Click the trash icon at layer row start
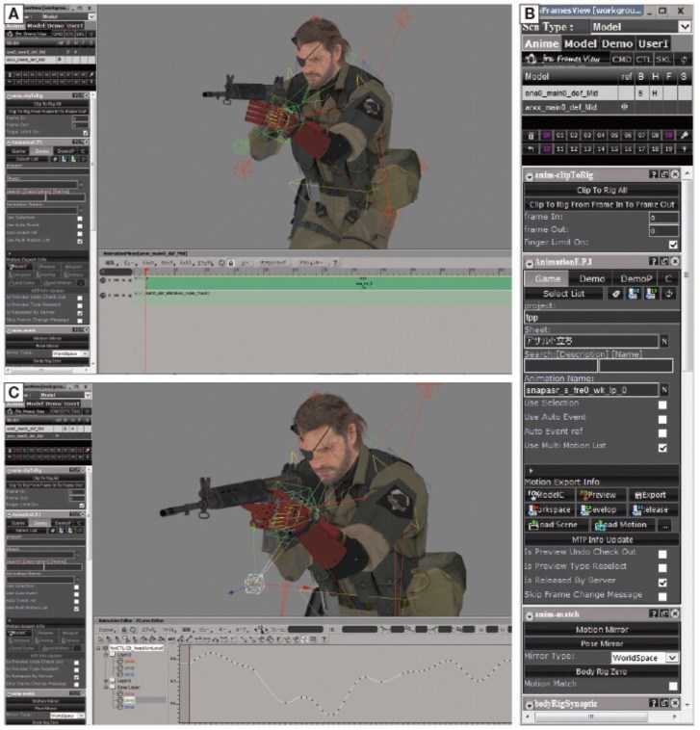 531,136
